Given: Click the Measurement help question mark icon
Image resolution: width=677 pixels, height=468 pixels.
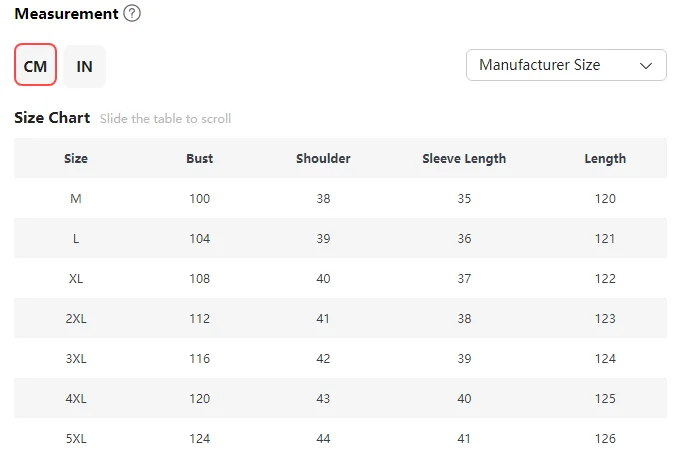Looking at the screenshot, I should [132, 14].
